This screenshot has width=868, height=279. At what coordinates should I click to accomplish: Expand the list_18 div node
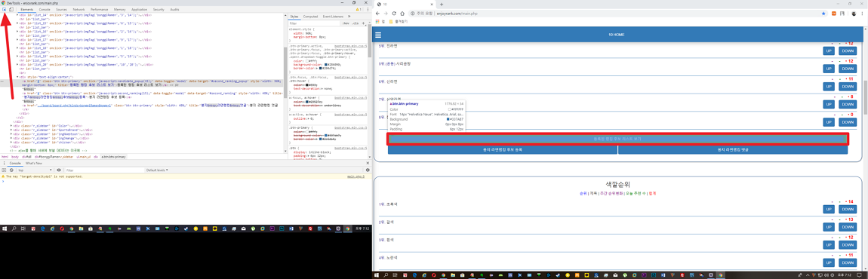click(17, 48)
